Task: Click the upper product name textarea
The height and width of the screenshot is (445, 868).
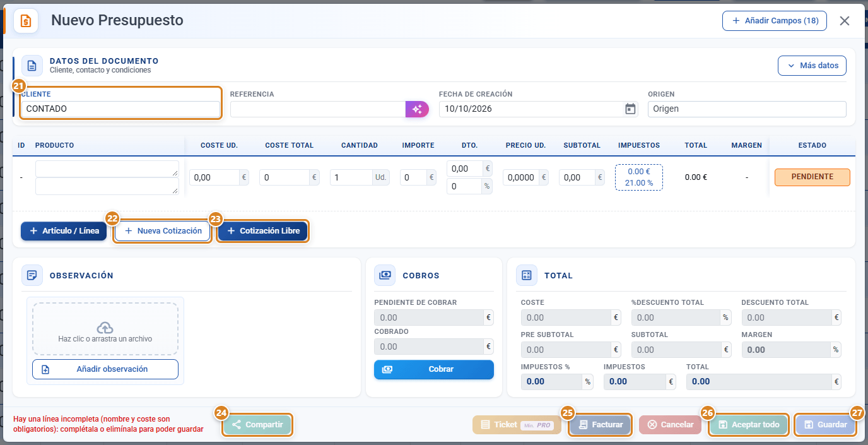Action: tap(107, 169)
